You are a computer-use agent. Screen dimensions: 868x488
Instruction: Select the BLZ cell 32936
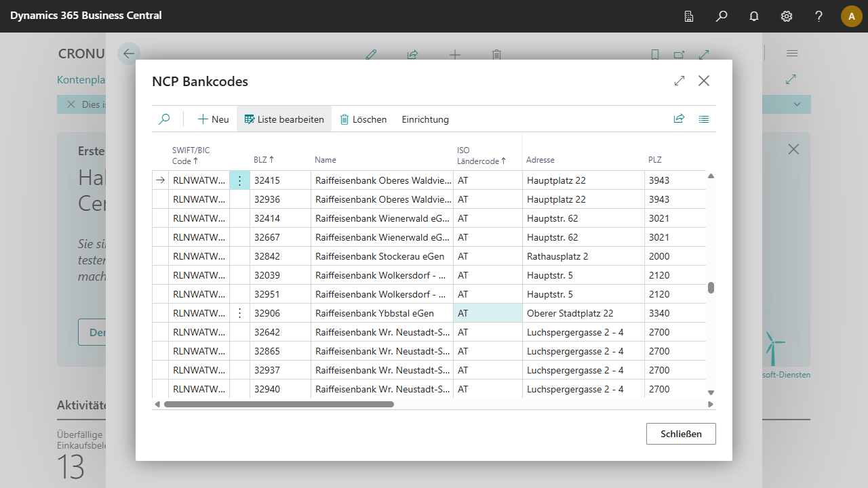[281, 199]
